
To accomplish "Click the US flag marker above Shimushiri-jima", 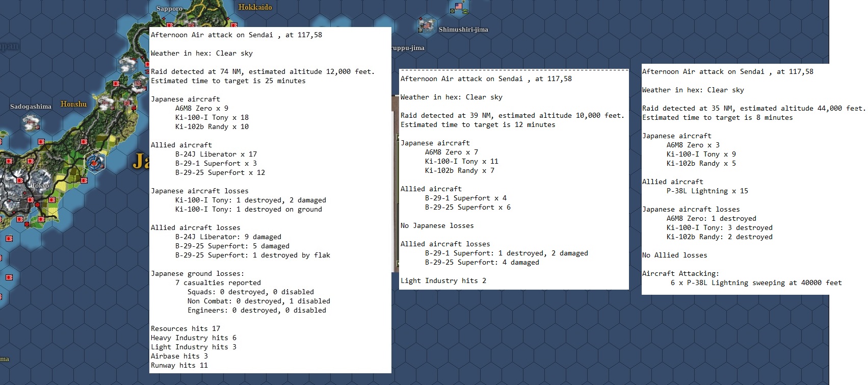I will pyautogui.click(x=458, y=7).
